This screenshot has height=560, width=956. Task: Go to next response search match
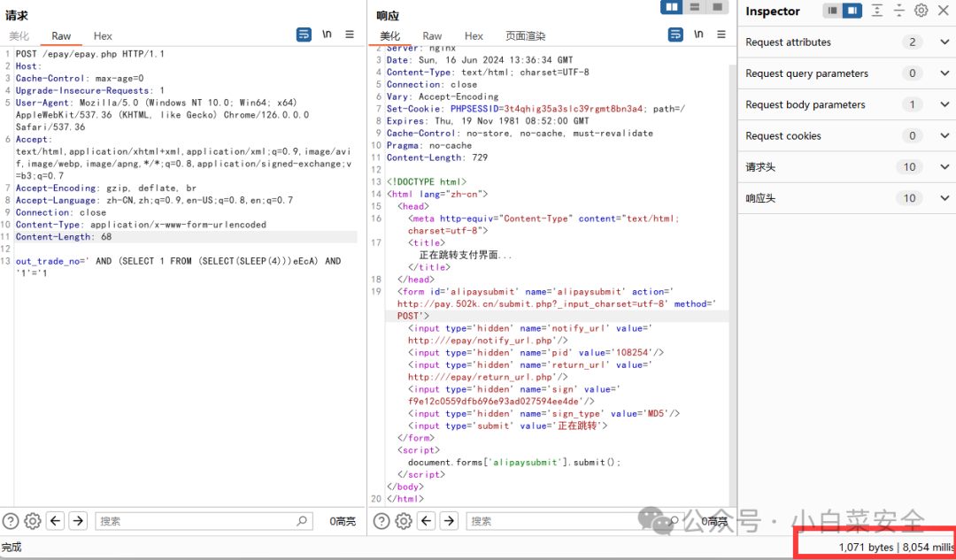pyautogui.click(x=450, y=521)
